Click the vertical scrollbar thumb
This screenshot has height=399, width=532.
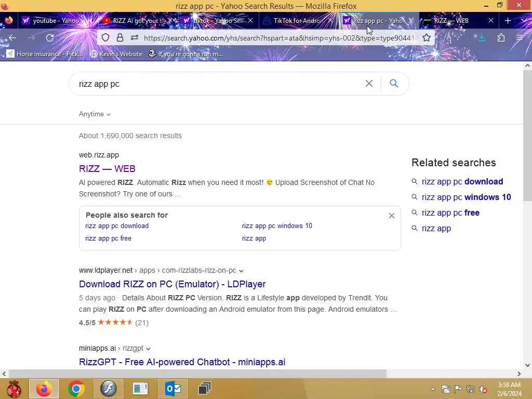(528, 136)
